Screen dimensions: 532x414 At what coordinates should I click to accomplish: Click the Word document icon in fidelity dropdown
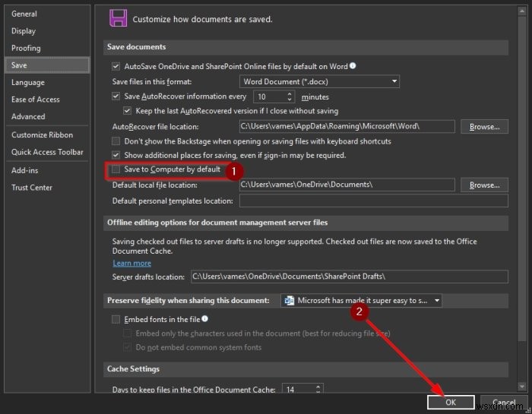coord(289,300)
